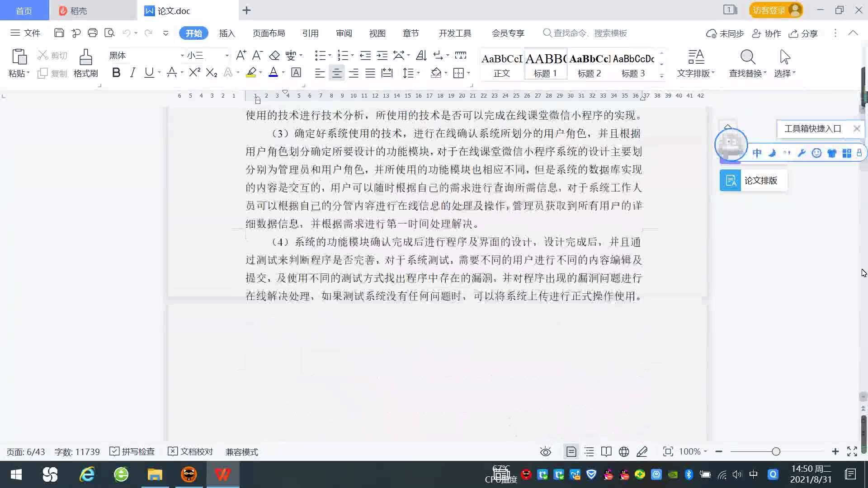The image size is (868, 488).
Task: Toggle eye protection mode icon
Action: pyautogui.click(x=546, y=451)
